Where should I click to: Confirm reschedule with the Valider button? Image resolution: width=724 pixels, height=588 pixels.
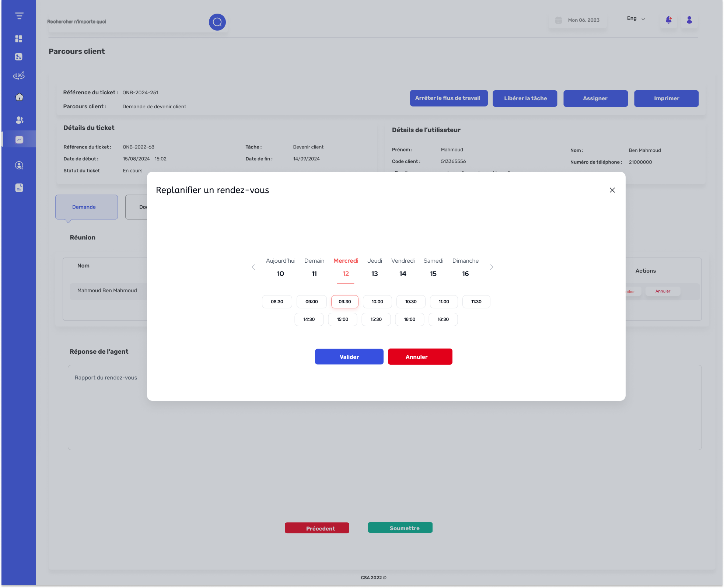pos(349,357)
